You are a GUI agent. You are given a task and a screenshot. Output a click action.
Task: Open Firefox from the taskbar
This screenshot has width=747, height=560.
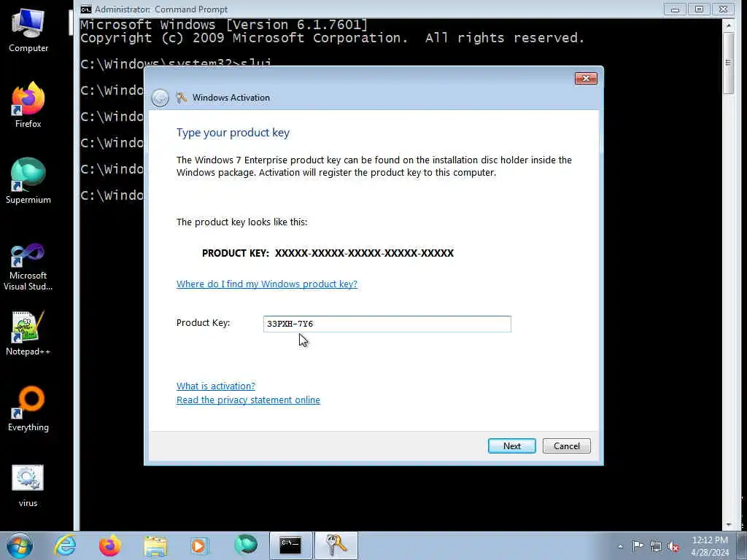click(110, 545)
